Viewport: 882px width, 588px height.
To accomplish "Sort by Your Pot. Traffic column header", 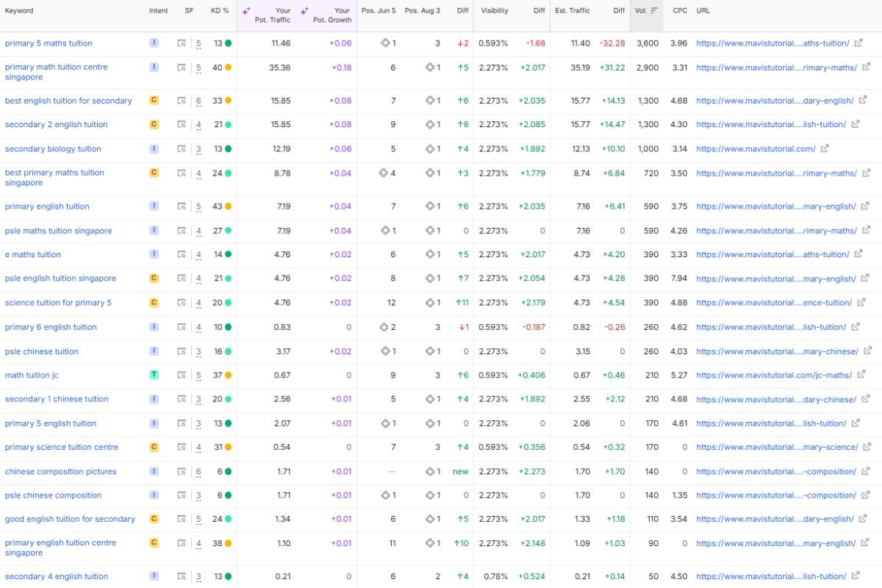I will click(x=273, y=15).
